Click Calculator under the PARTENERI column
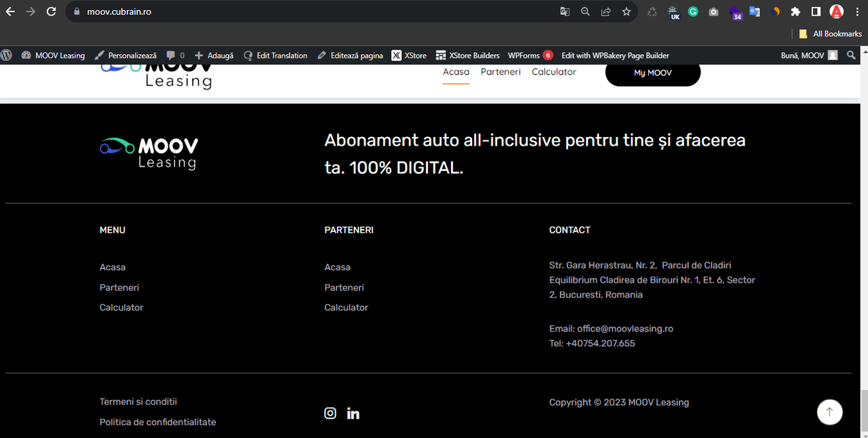Image resolution: width=868 pixels, height=438 pixels. coord(346,307)
